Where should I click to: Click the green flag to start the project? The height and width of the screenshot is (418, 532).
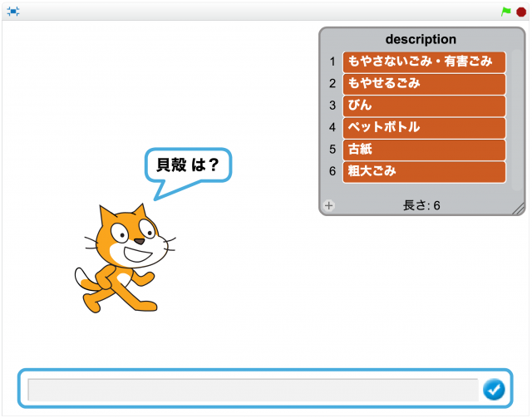tap(506, 12)
